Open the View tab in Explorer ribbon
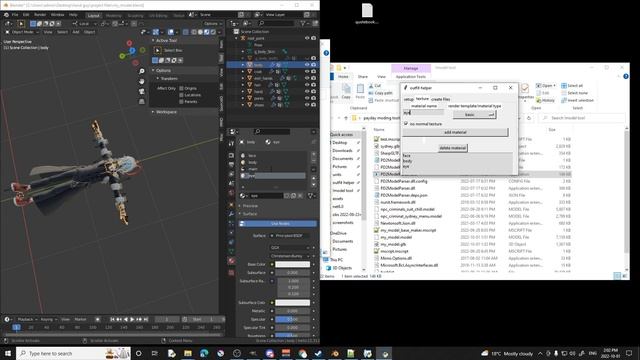The image size is (640, 360). click(381, 77)
